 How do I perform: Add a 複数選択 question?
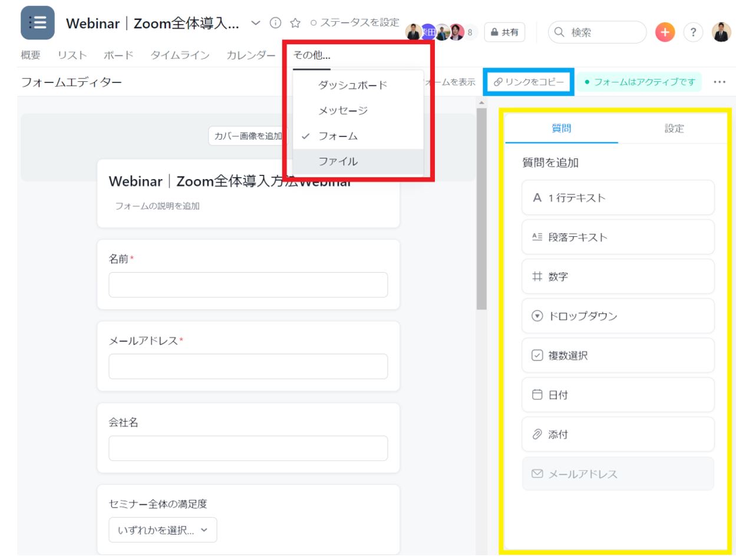(618, 355)
